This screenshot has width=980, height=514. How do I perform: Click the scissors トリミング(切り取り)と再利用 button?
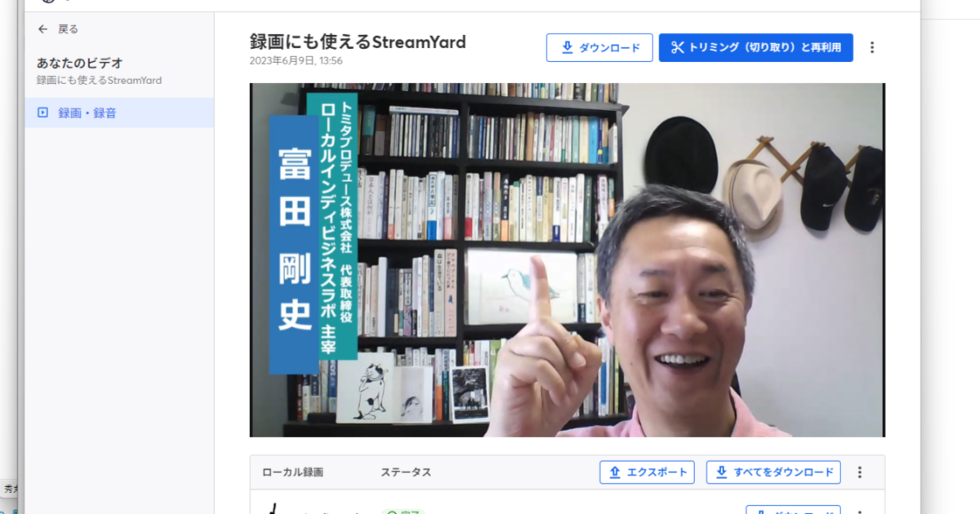(755, 47)
